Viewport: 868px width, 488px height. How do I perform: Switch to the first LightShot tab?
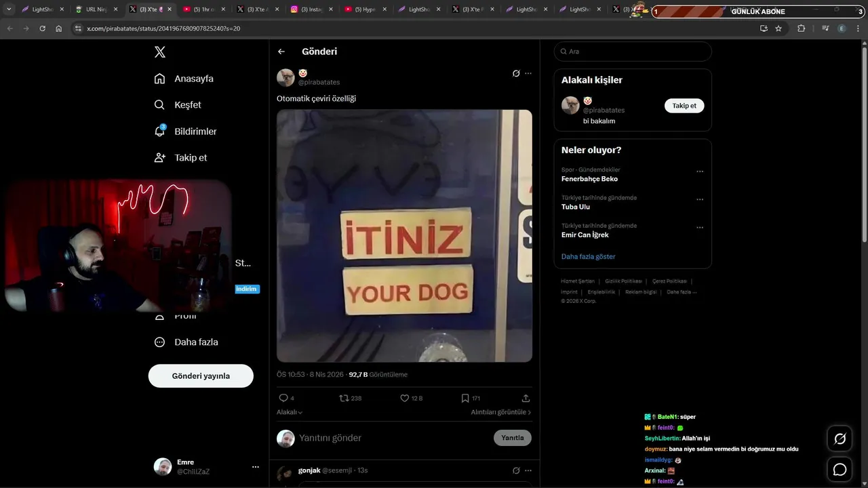coord(42,9)
